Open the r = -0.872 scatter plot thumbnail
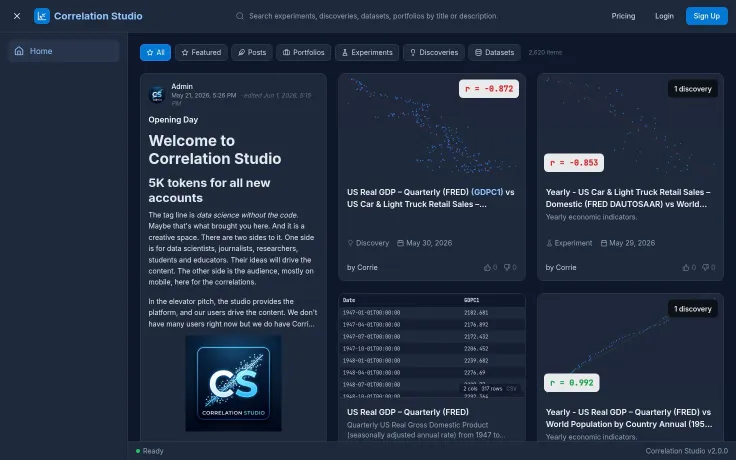This screenshot has height=460, width=736. pyautogui.click(x=432, y=126)
